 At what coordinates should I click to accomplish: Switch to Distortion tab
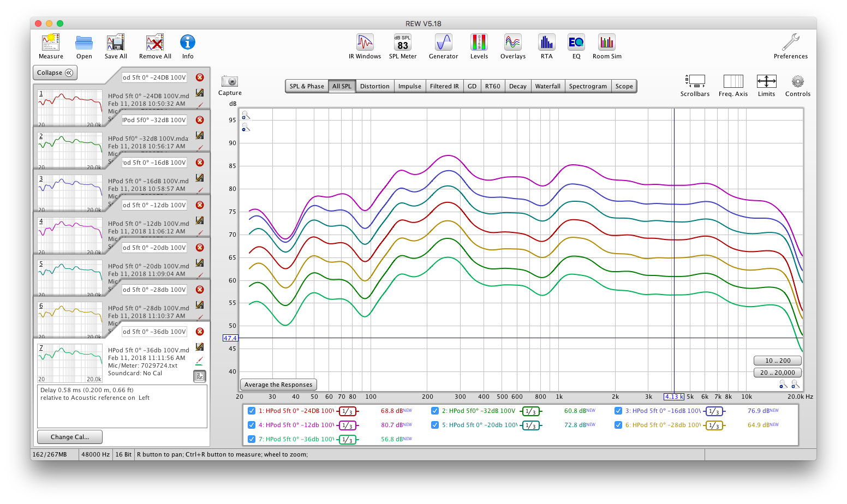(x=375, y=86)
